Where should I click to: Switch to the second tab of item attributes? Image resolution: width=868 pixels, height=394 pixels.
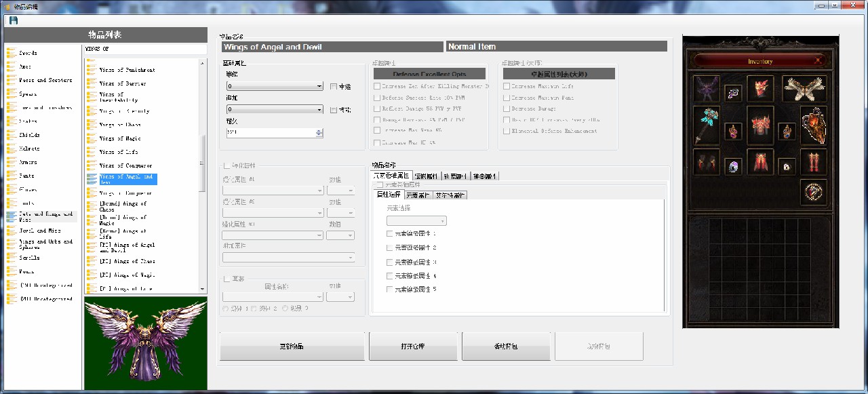coord(427,176)
